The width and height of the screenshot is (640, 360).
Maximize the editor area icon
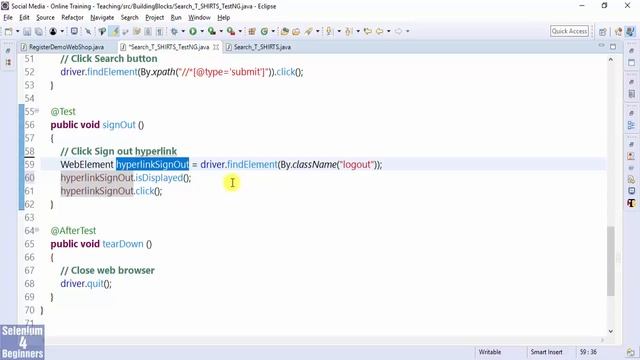pyautogui.click(x=613, y=47)
